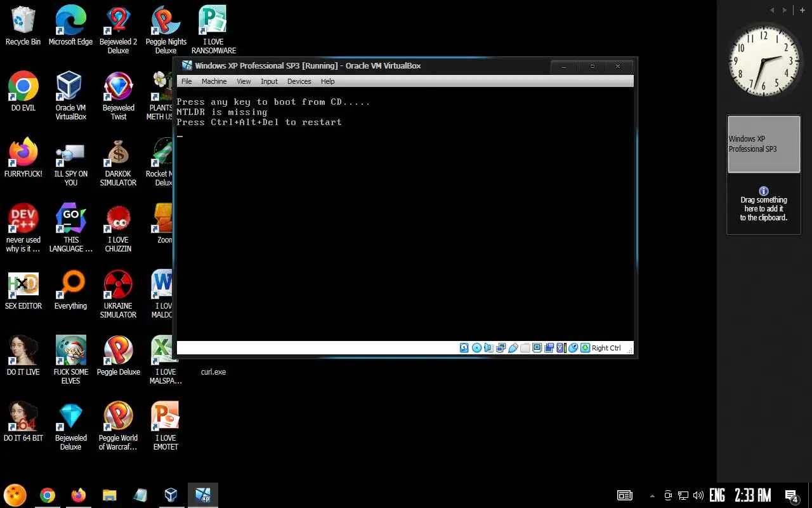Open the volume control in system tray
The image size is (812, 508).
click(698, 495)
